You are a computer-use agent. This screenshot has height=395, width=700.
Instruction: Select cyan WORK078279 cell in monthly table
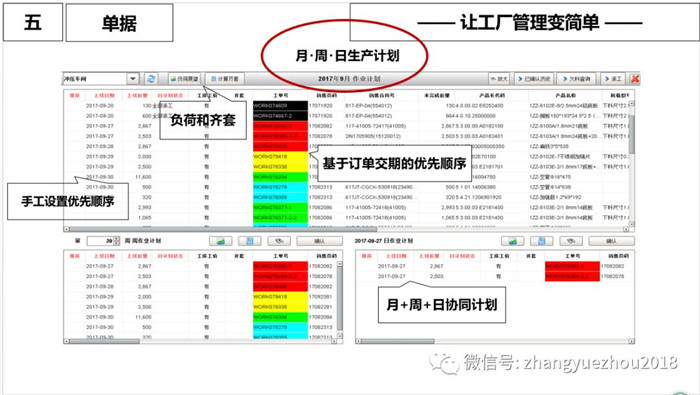click(280, 187)
